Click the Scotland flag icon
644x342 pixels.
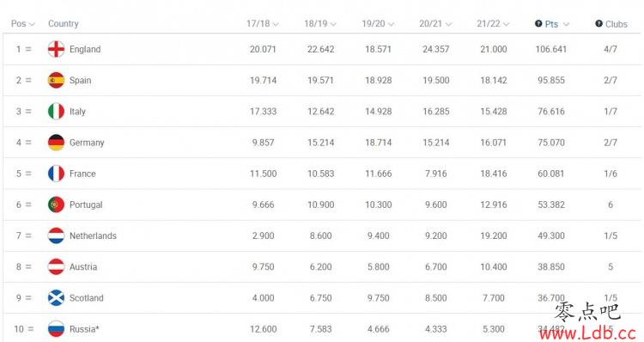(56, 298)
